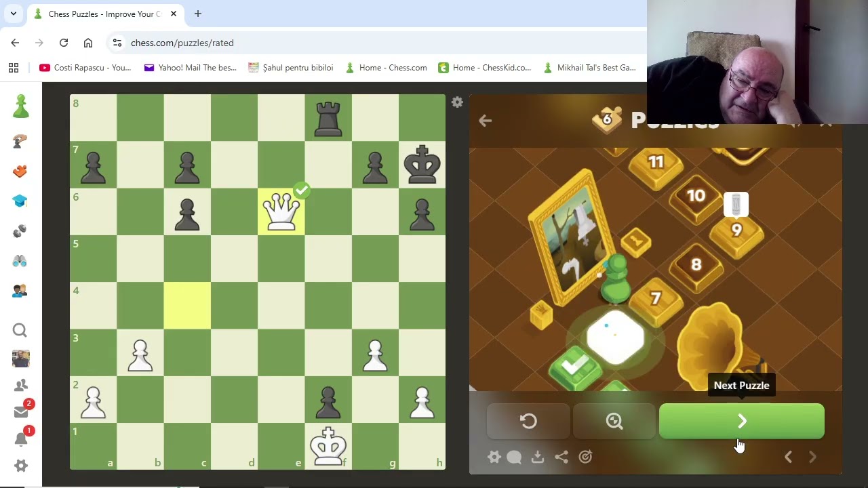The width and height of the screenshot is (868, 488).
Task: Open the Home - Chess.com bookmark
Action: [386, 68]
